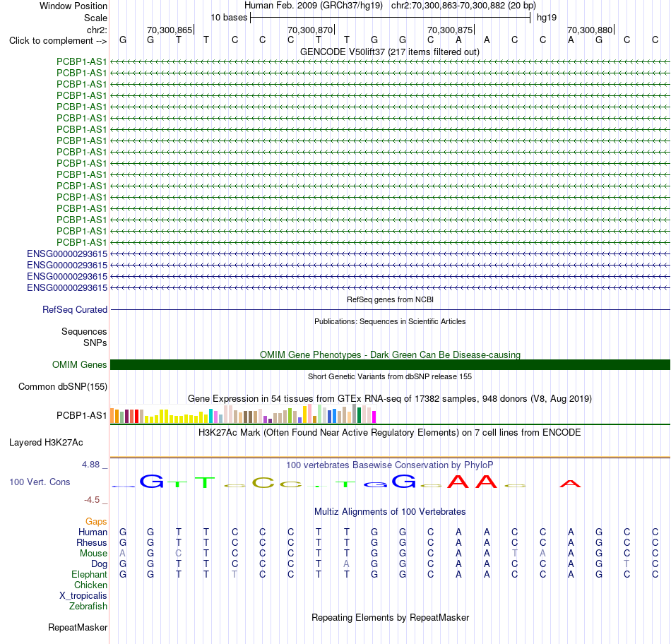Click the -4.5 PhyloP lower scale value
Viewport: 671px width, 644px height.
point(92,500)
